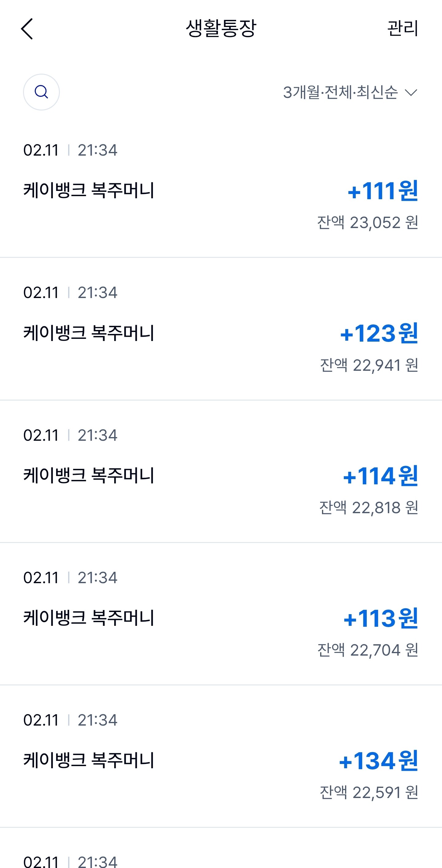
Task: Select the 생활통장 title
Action: [221, 28]
